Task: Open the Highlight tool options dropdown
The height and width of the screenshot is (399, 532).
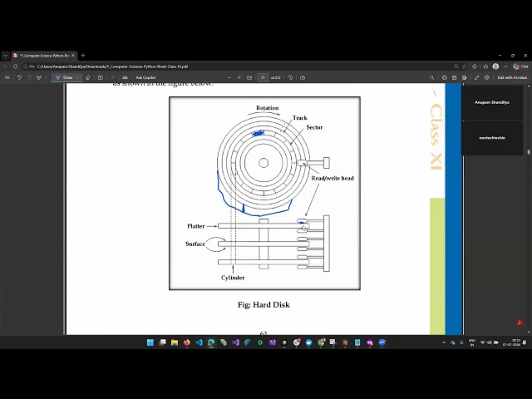Action: click(47, 77)
